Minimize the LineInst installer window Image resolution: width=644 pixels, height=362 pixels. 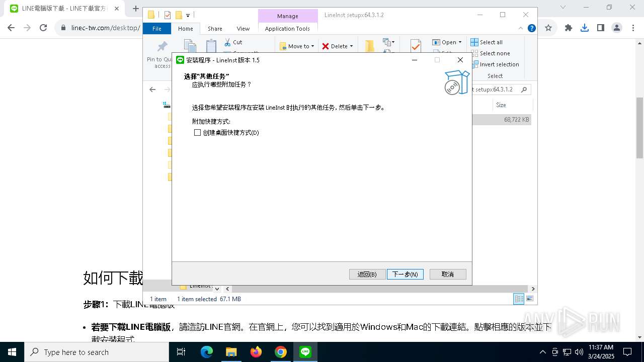click(x=415, y=60)
